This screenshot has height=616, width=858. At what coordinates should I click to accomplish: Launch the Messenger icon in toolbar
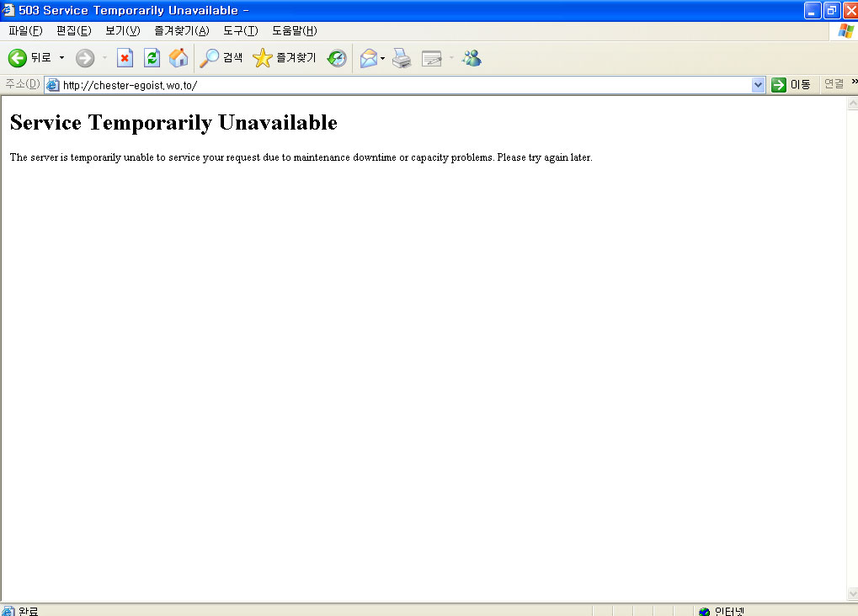tap(472, 58)
